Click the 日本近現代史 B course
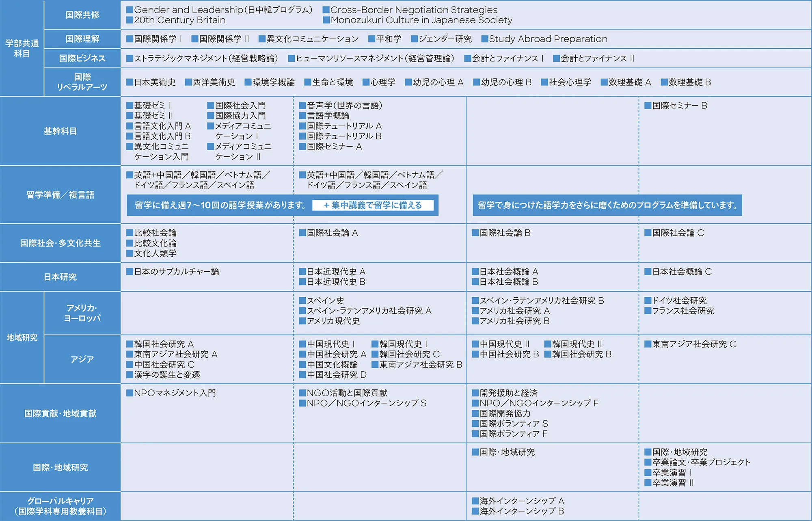The image size is (812, 521). tap(332, 282)
